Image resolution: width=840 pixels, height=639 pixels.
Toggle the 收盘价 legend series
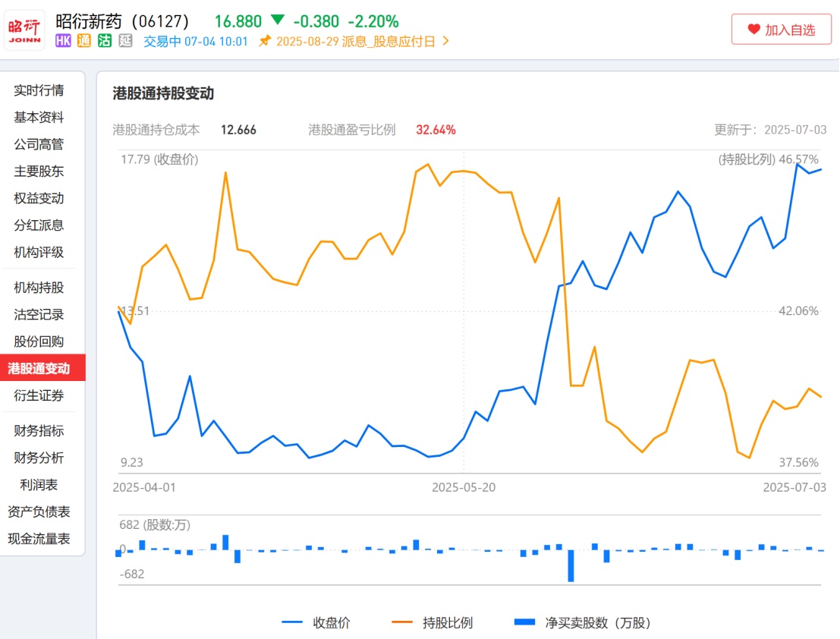pyautogui.click(x=316, y=623)
